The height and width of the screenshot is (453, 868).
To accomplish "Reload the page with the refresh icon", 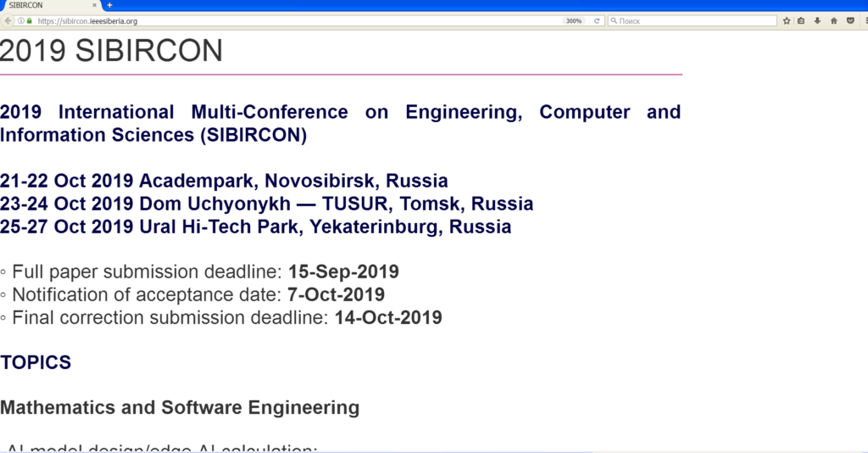I will click(597, 21).
